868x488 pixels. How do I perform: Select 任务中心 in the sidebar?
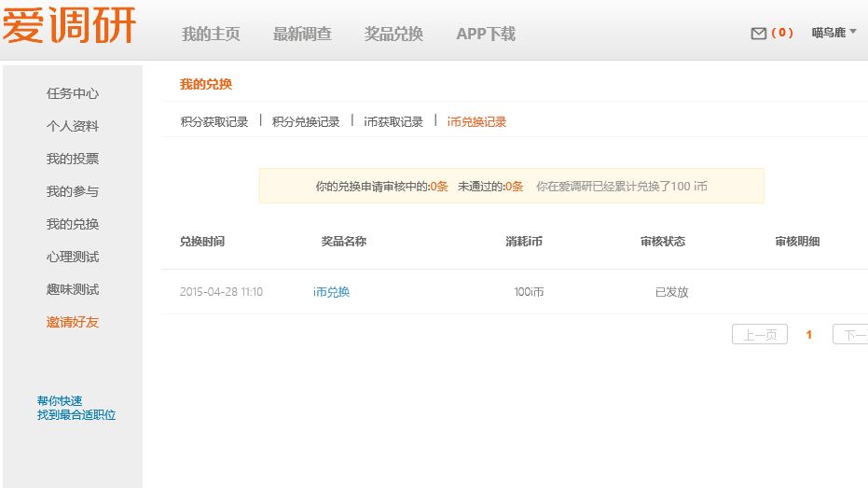pyautogui.click(x=73, y=93)
